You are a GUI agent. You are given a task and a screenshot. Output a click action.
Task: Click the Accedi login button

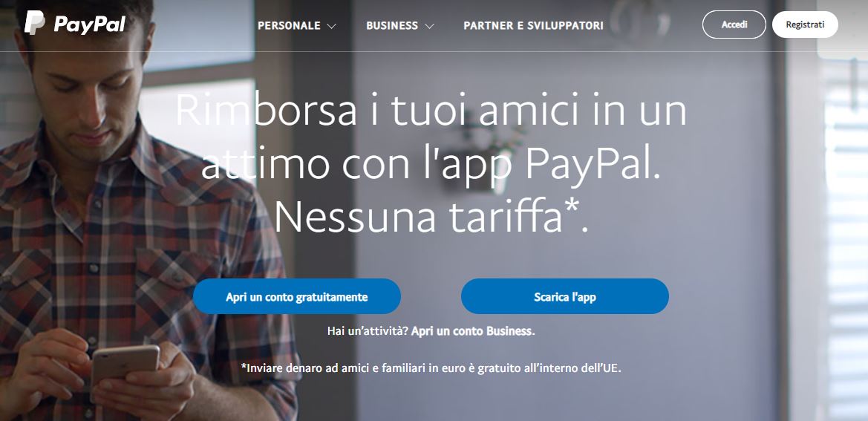pyautogui.click(x=734, y=25)
